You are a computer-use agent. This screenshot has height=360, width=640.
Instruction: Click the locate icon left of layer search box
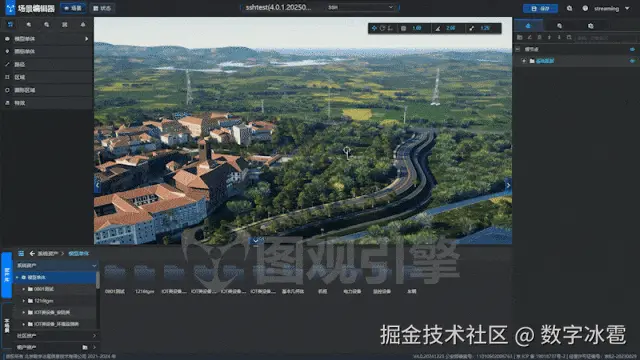569,38
